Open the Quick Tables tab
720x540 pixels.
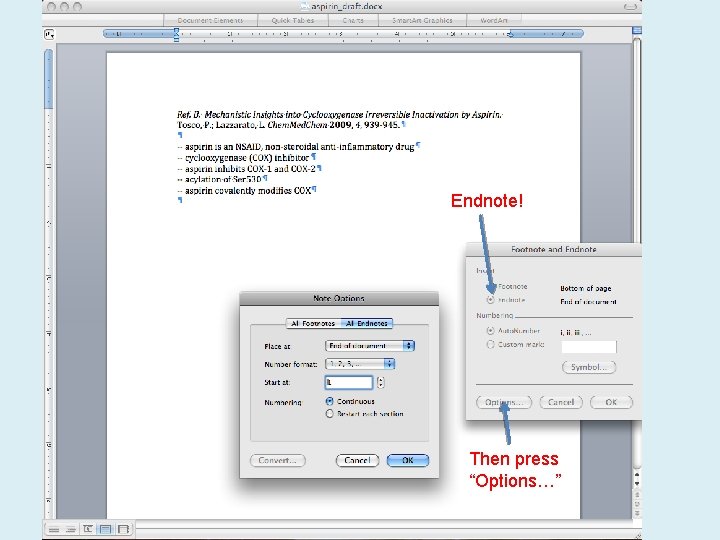coord(293,20)
